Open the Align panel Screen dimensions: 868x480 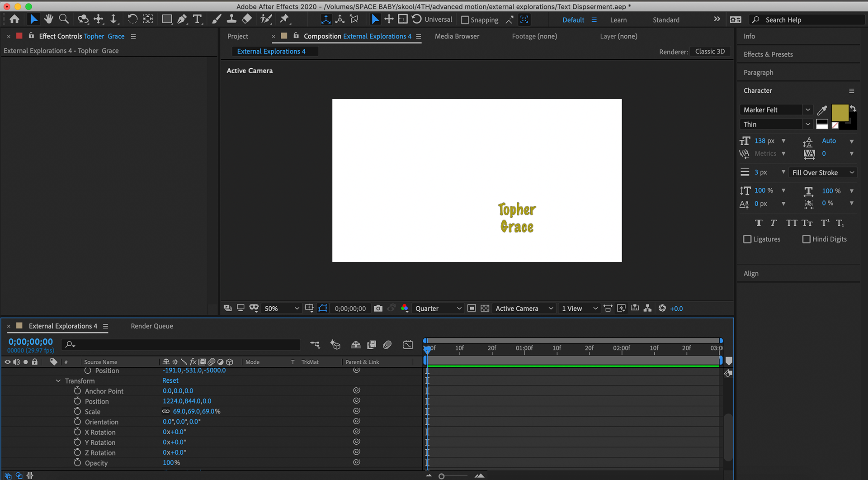[x=751, y=274]
